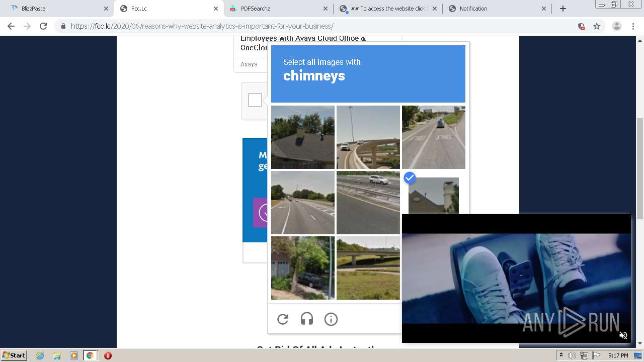Select the road with ONLY lane markings image
This screenshot has height=362, width=644.
click(434, 137)
